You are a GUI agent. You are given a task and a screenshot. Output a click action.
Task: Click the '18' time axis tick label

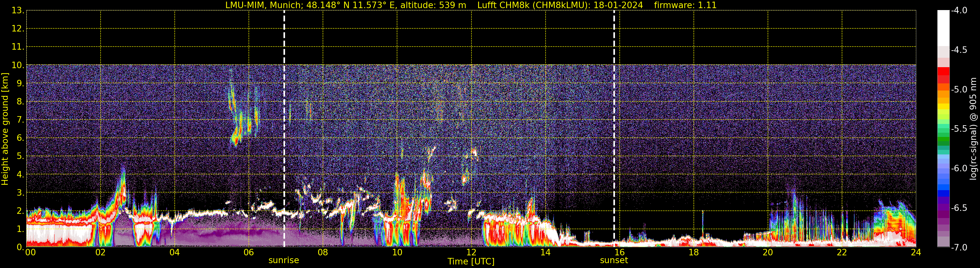694,252
